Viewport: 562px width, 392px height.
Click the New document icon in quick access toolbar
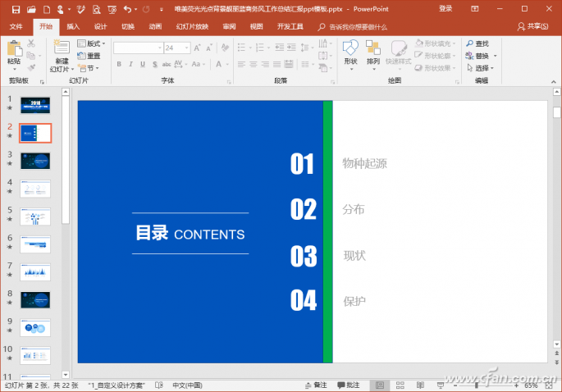(47, 9)
